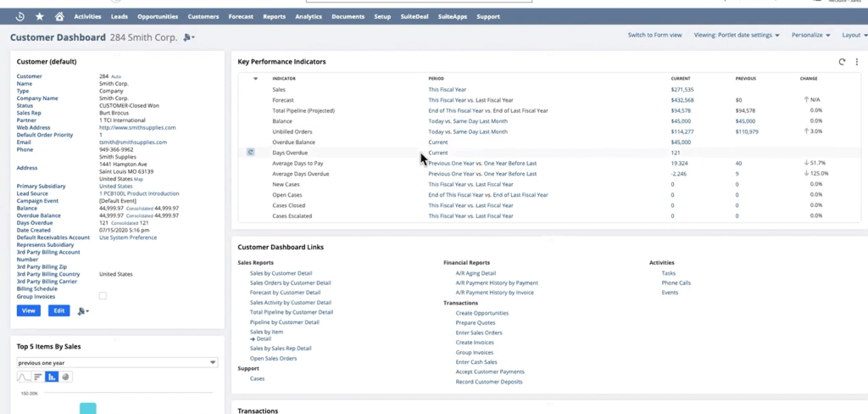Viewport: 868px width, 414px height.
Task: Click Accept Customer Payments link
Action: pyautogui.click(x=490, y=372)
